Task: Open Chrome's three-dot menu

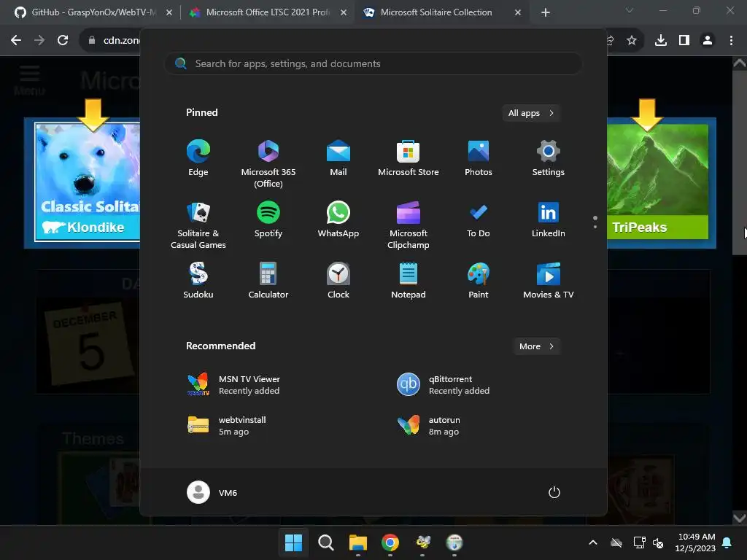Action: [x=731, y=41]
